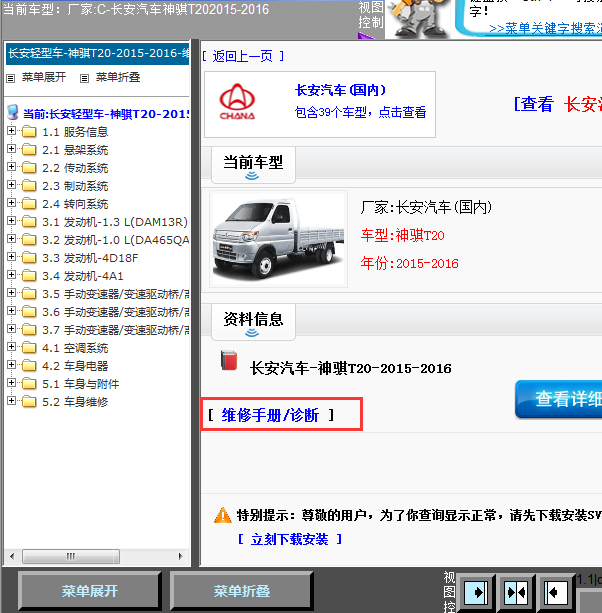The width and height of the screenshot is (602, 613).
Task: Select the 3.4 发动机-4A1 tree item
Action: click(83, 276)
